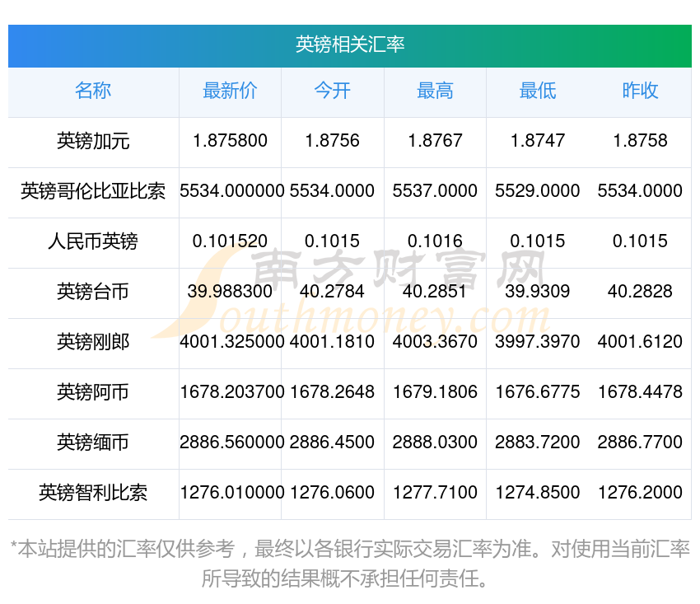Viewport: 700px width, 604px height.
Task: Click the open value 1678.2648
Action: coord(332,391)
